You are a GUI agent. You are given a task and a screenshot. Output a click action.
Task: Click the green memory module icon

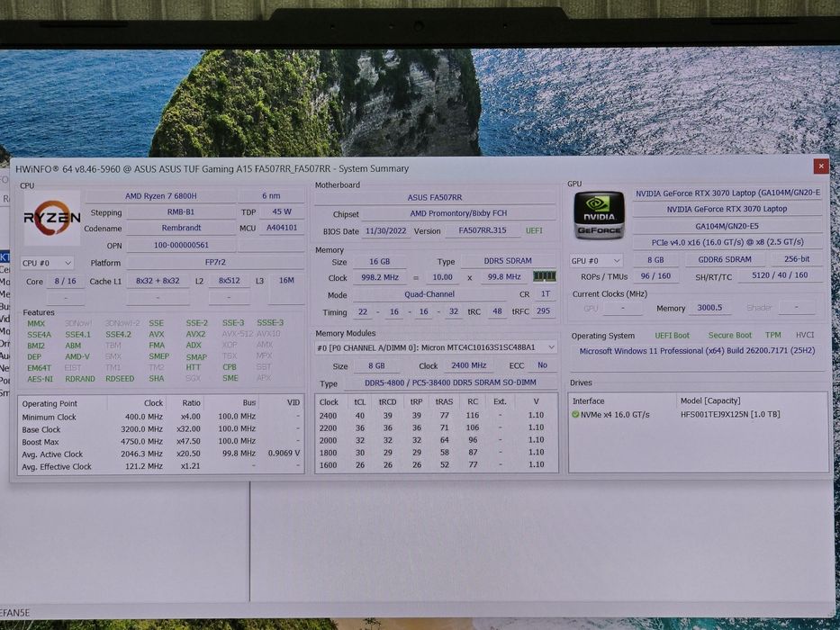(x=545, y=276)
